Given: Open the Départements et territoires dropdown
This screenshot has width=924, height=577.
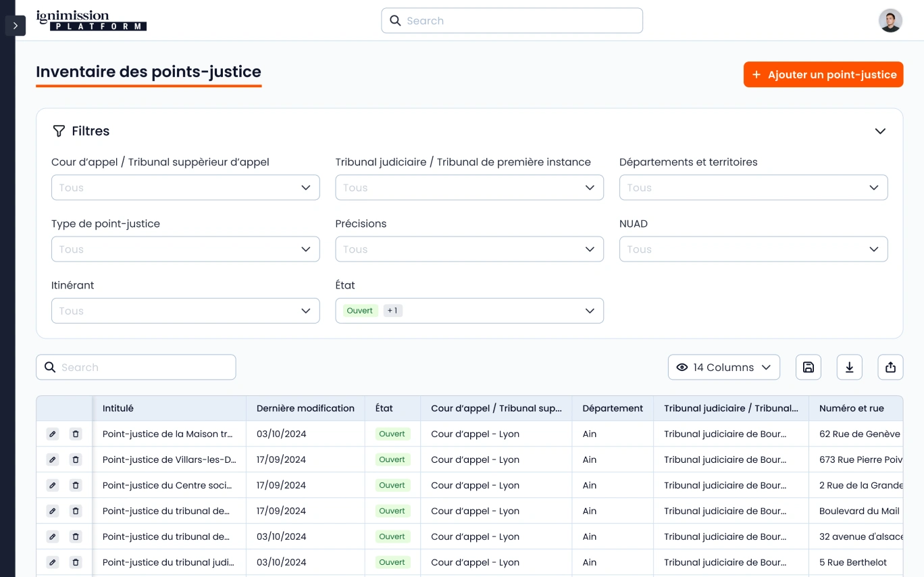Looking at the screenshot, I should pos(753,188).
